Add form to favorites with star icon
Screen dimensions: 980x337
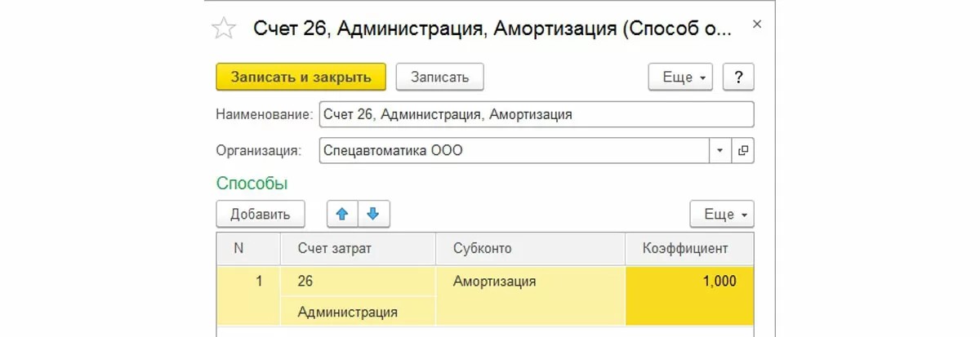click(x=223, y=29)
